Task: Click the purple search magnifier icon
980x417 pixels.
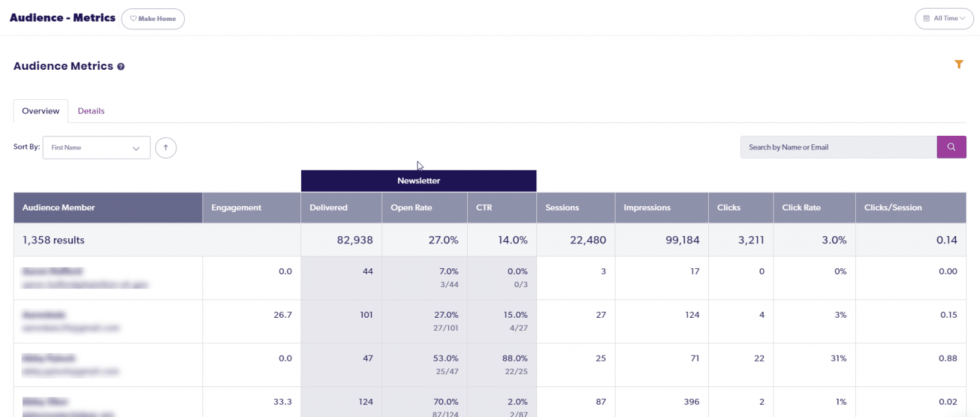Action: [x=951, y=147]
